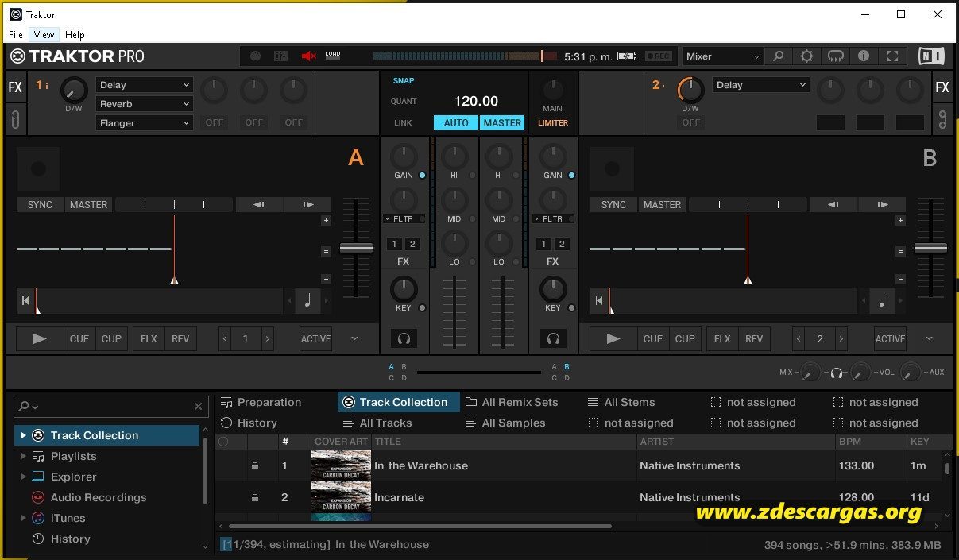Image resolution: width=959 pixels, height=560 pixels.
Task: Toggle the LIMITER button
Action: pyautogui.click(x=553, y=123)
